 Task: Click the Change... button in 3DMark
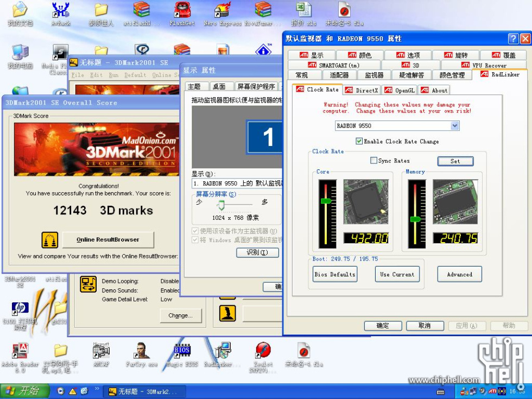click(180, 315)
